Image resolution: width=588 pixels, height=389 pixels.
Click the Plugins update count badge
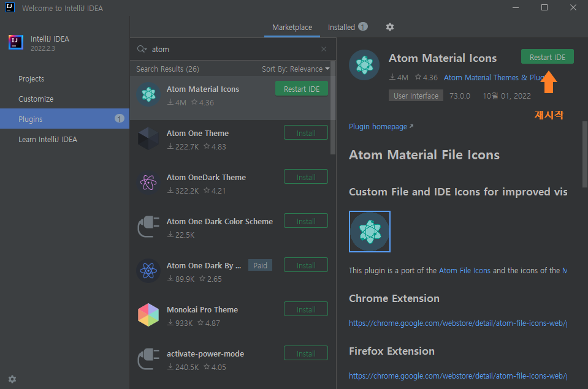pyautogui.click(x=119, y=119)
